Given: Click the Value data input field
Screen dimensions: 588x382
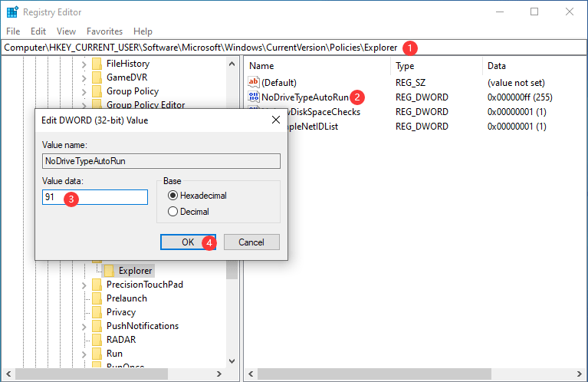Looking at the screenshot, I should coord(95,197).
